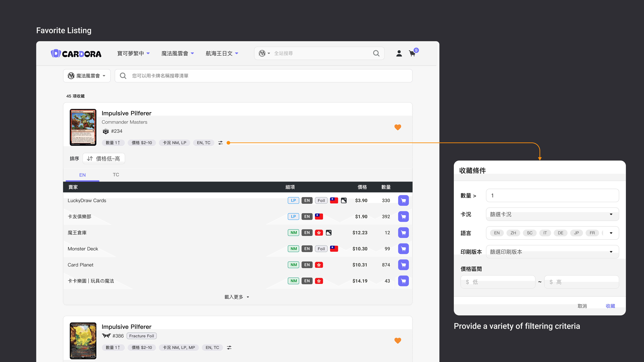Open the Fracture Foil Impulsive Pilferer card image
The image size is (644, 362).
(83, 341)
